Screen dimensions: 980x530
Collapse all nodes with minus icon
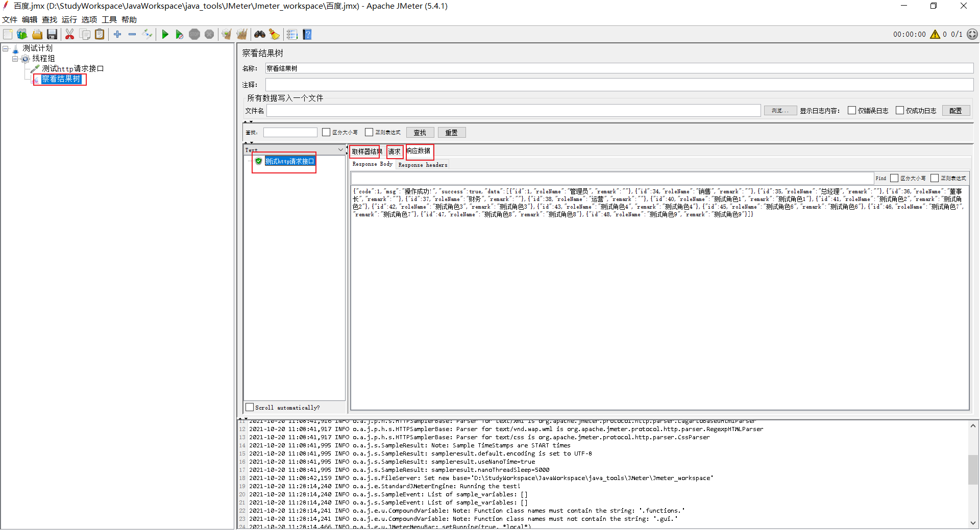coord(132,34)
